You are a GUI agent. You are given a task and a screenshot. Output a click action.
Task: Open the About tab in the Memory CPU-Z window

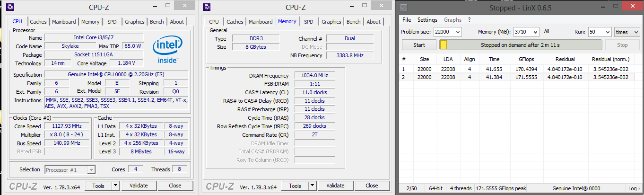pyautogui.click(x=374, y=22)
